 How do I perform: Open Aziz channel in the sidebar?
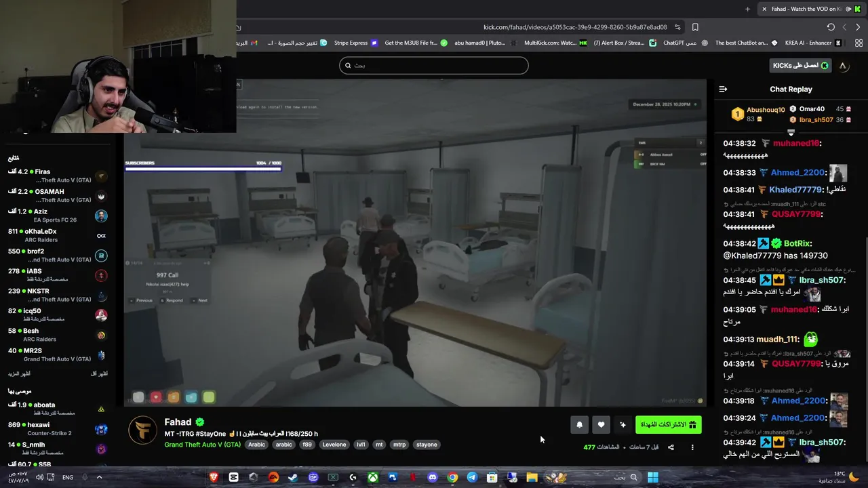(58, 216)
